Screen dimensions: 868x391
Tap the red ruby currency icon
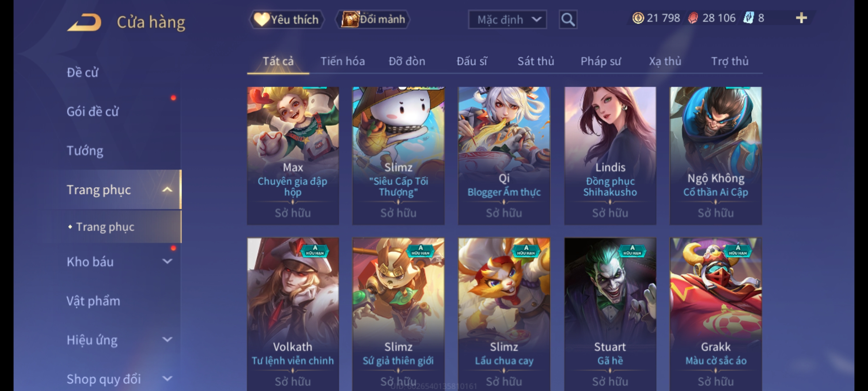[x=693, y=18]
